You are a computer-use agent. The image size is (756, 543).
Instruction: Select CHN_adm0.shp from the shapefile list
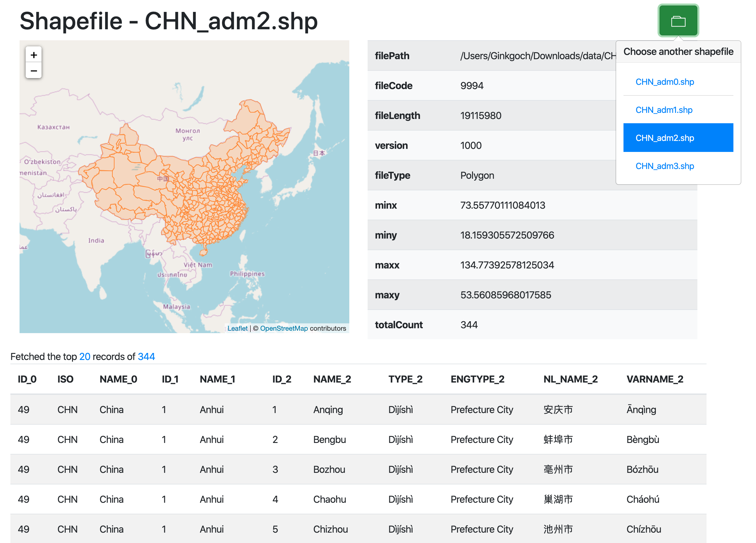coord(664,82)
